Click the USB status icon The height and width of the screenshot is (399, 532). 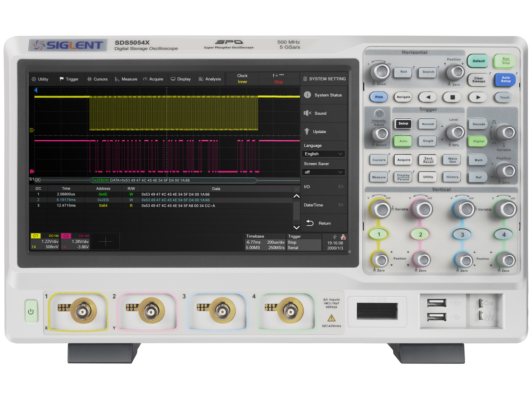point(335,237)
